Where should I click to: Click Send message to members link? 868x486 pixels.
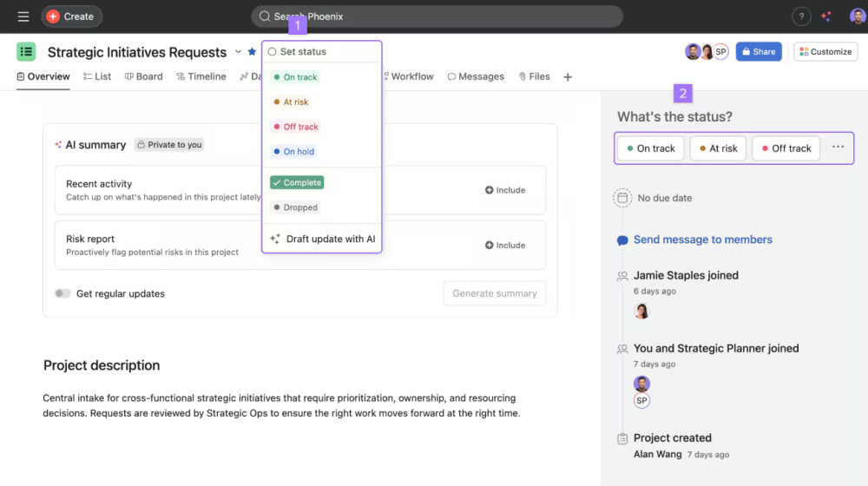coord(702,240)
